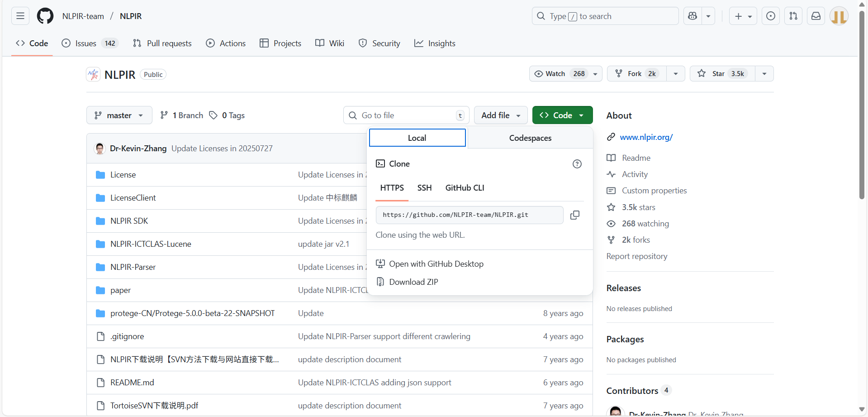Open the Insights tab

435,43
